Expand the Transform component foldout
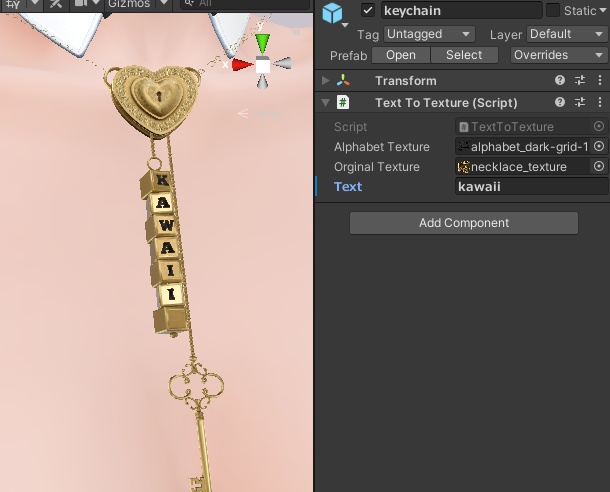 pos(326,81)
